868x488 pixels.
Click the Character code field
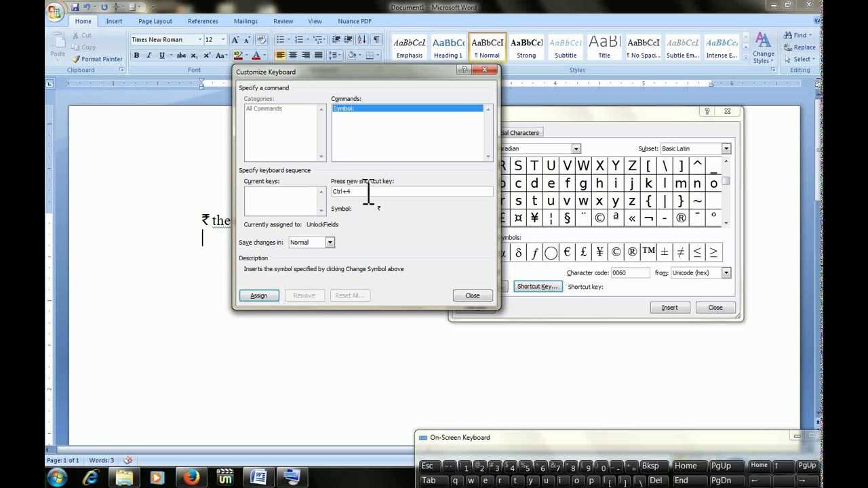click(x=630, y=272)
